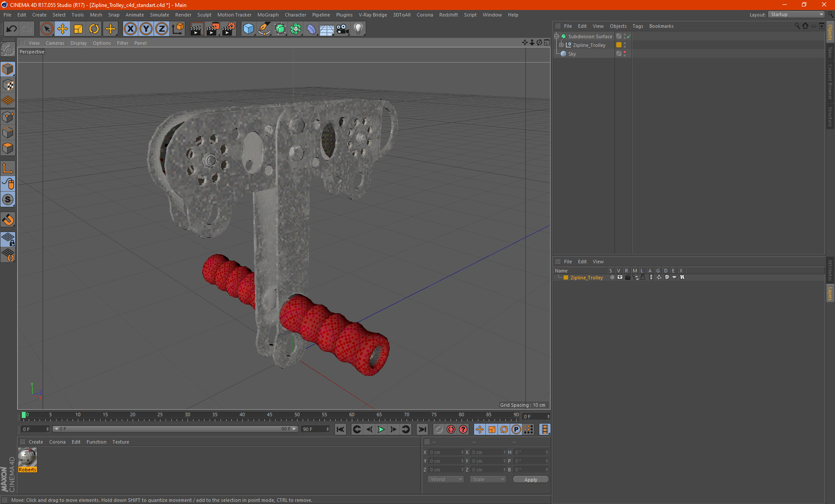Screen dimensions: 835x504
Task: Switch to Points mode
Action: pyautogui.click(x=8, y=117)
